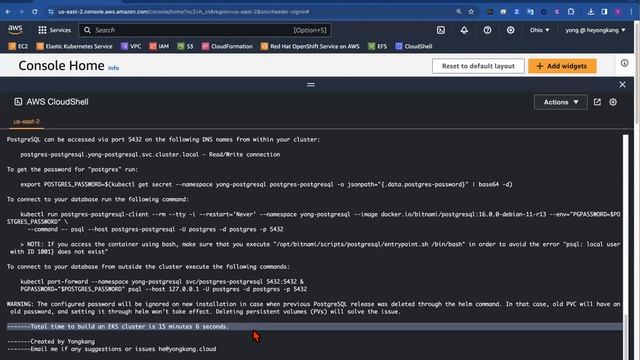Viewport: 640px width, 360px height.
Task: Open CloudShell in a new browser tab
Action: pos(597,102)
